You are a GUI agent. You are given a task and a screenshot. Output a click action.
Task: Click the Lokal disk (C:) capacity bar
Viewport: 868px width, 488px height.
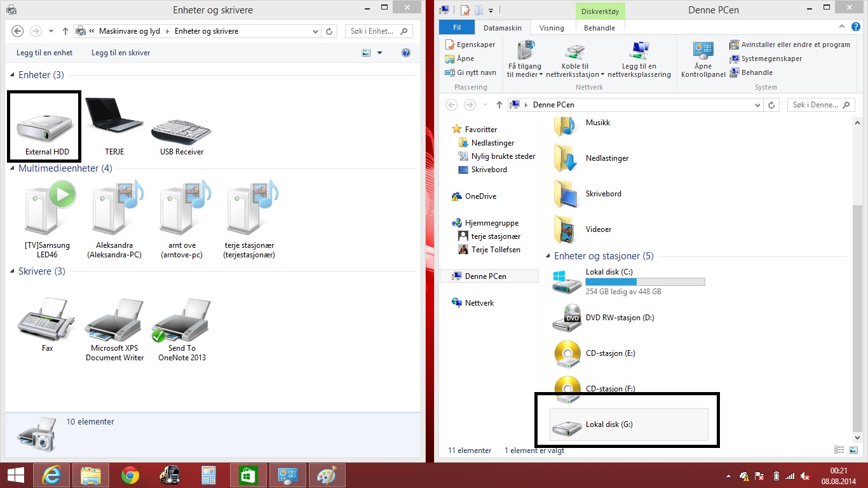pyautogui.click(x=645, y=281)
